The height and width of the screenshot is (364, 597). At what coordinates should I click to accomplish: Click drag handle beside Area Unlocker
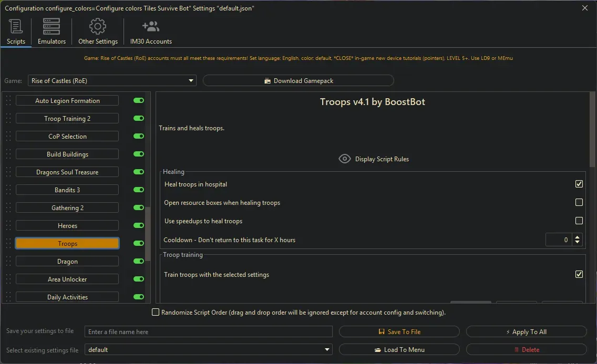click(x=8, y=279)
